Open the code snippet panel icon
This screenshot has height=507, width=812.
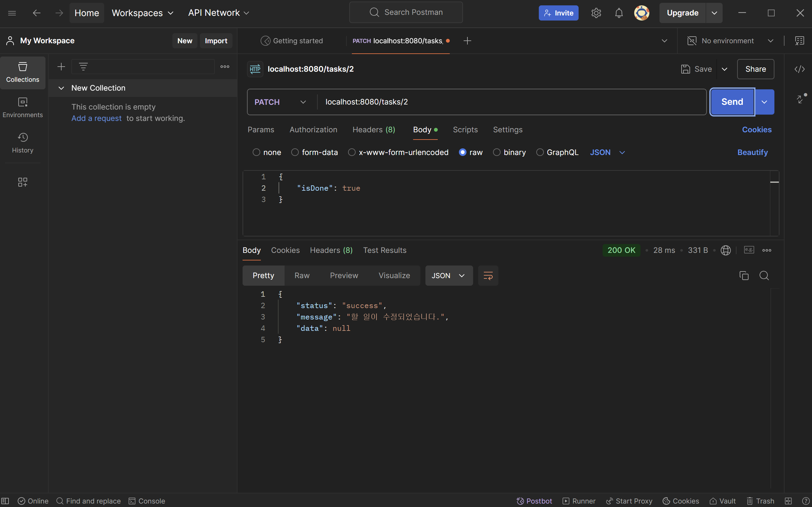799,69
